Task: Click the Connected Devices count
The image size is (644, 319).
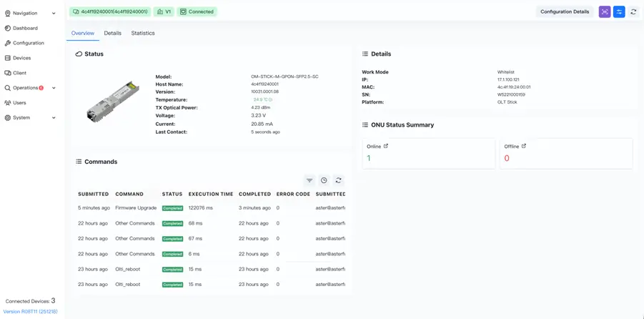Action: coord(54,301)
